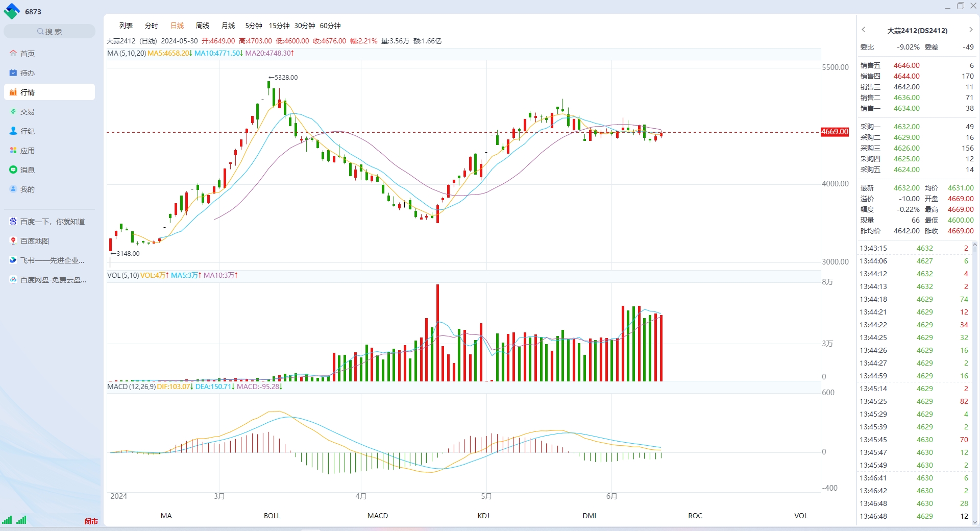Go to next contract with right chevron

971,30
